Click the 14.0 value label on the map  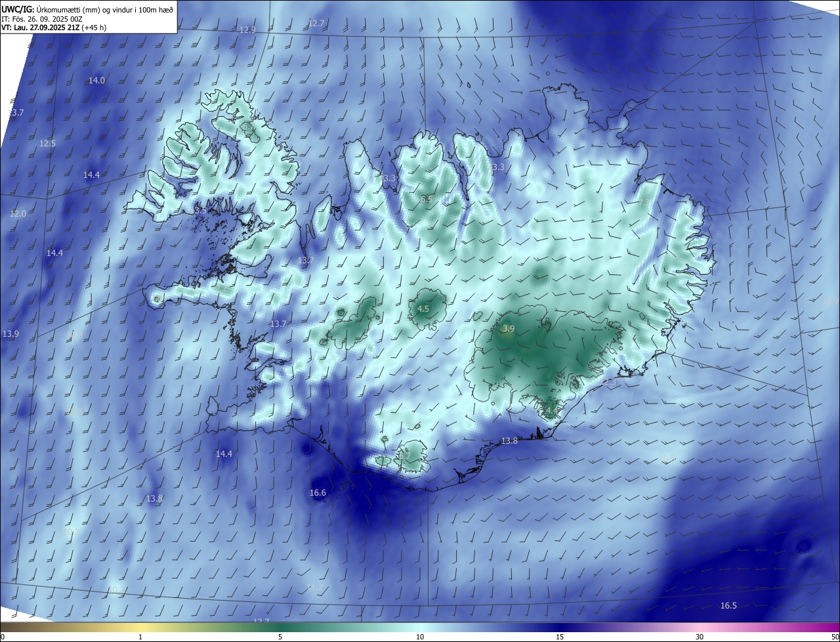(x=96, y=80)
